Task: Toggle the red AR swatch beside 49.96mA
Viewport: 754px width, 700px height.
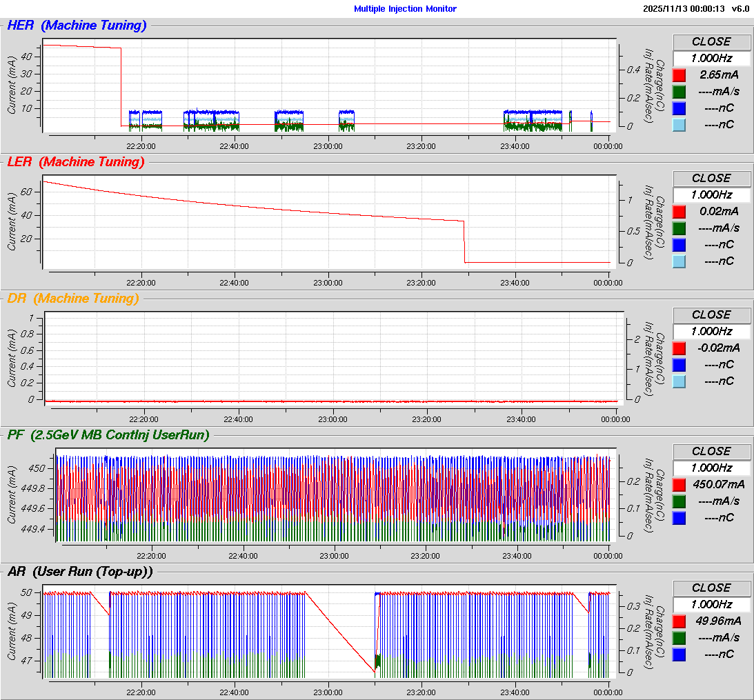Action: pos(679,621)
